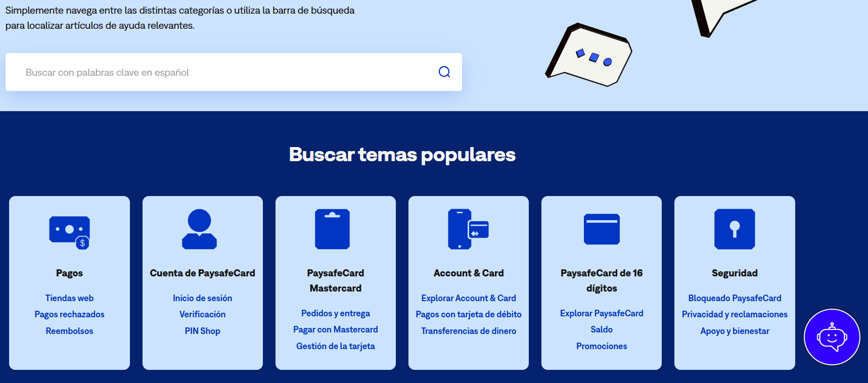Open Transferencias de dinero link

tap(469, 331)
